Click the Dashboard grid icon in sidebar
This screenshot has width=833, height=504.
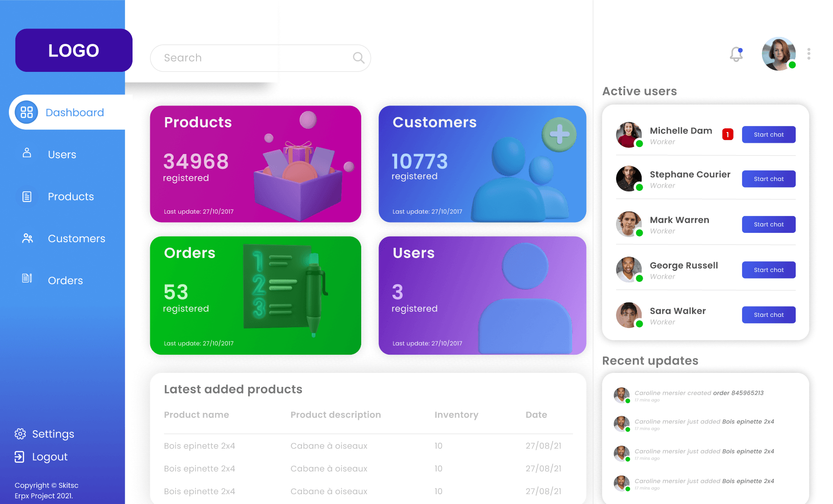coord(27,112)
